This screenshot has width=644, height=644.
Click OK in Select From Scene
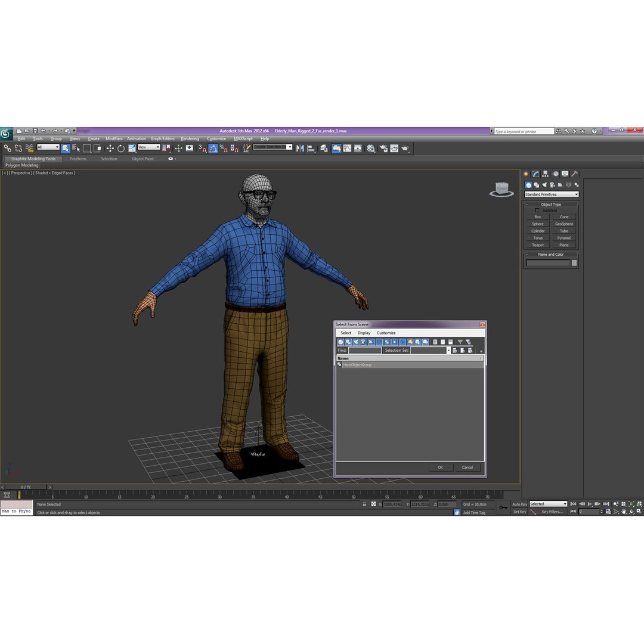click(440, 467)
